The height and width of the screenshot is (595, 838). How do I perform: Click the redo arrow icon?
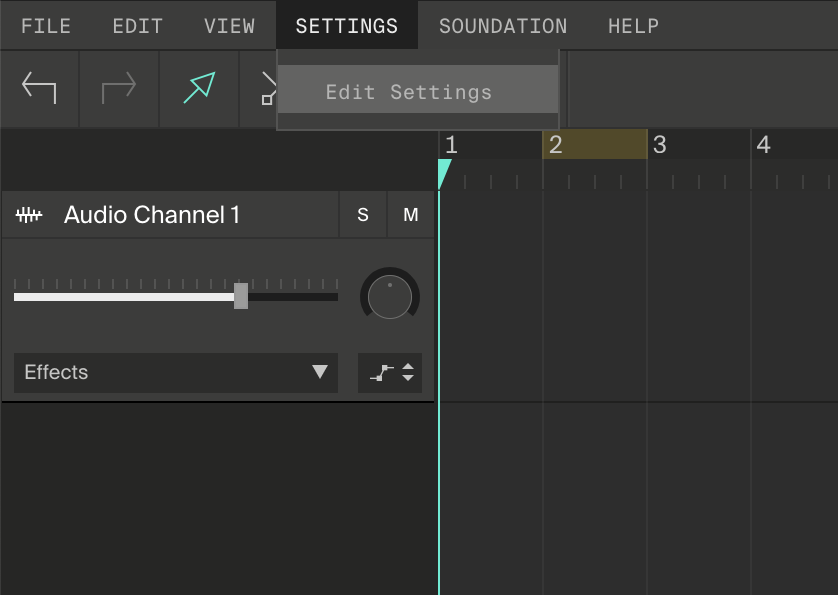(118, 88)
